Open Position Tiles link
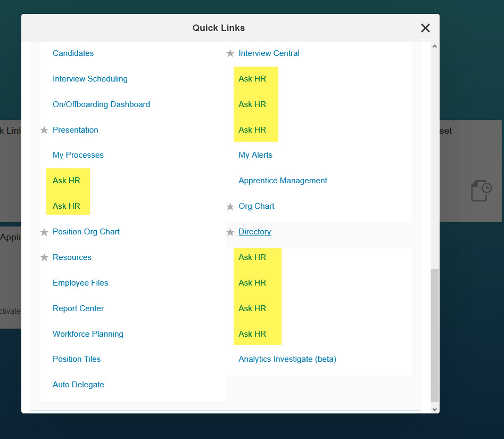The height and width of the screenshot is (439, 504). tap(77, 359)
